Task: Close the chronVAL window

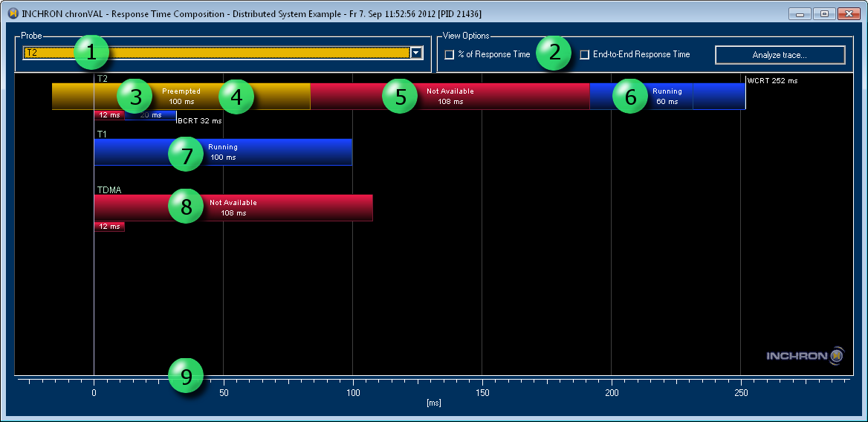Action: click(x=849, y=14)
